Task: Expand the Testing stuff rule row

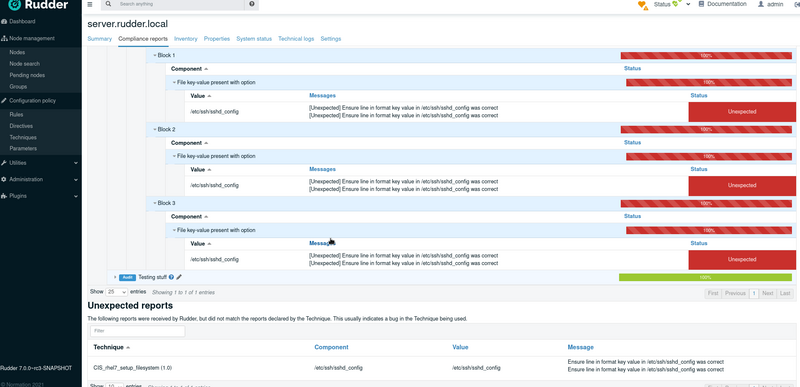Action: pos(115,277)
